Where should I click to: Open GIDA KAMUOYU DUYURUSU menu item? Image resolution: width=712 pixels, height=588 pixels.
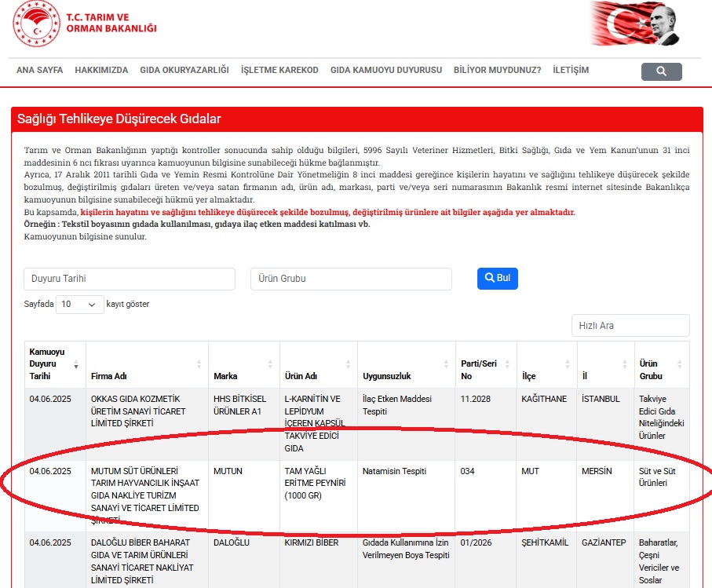386,70
